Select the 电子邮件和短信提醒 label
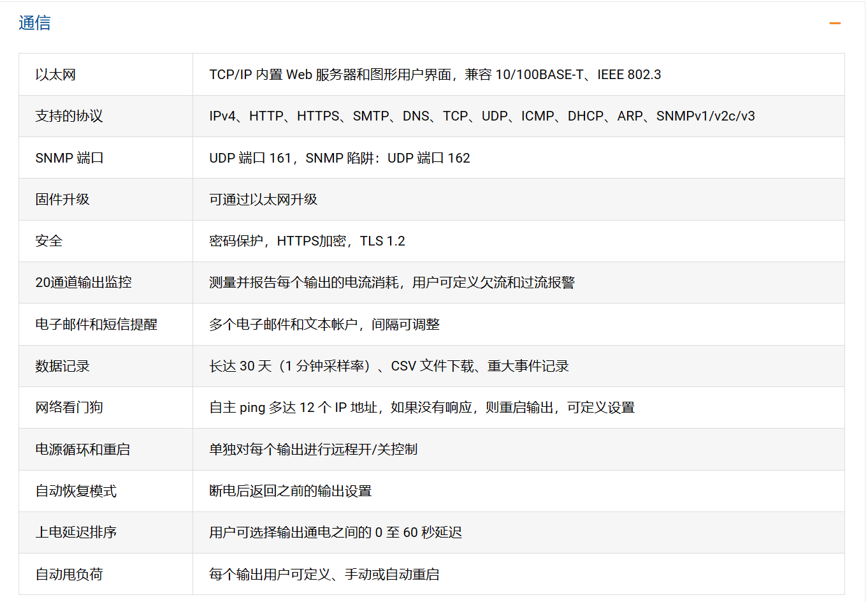The image size is (868, 602). pos(96,325)
